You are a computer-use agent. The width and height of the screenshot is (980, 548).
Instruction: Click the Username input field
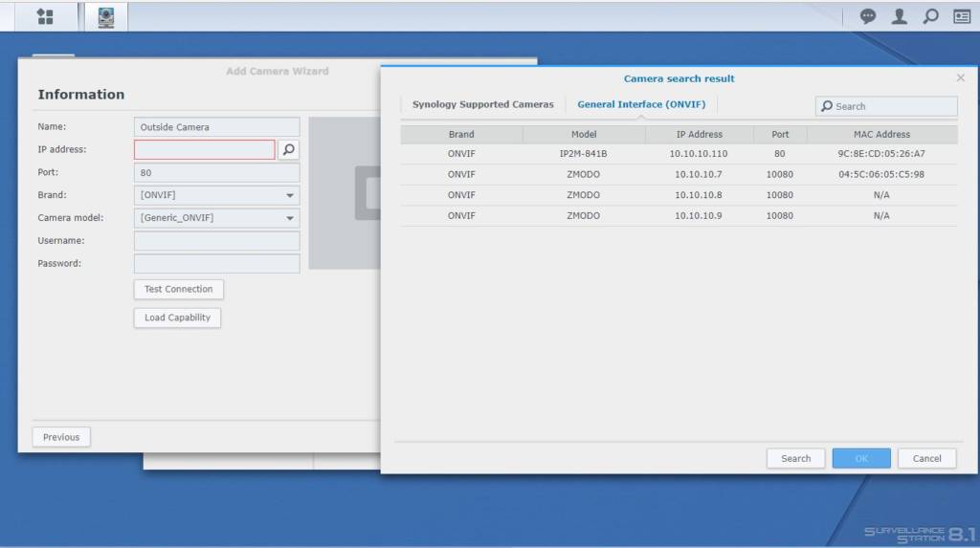pos(217,241)
